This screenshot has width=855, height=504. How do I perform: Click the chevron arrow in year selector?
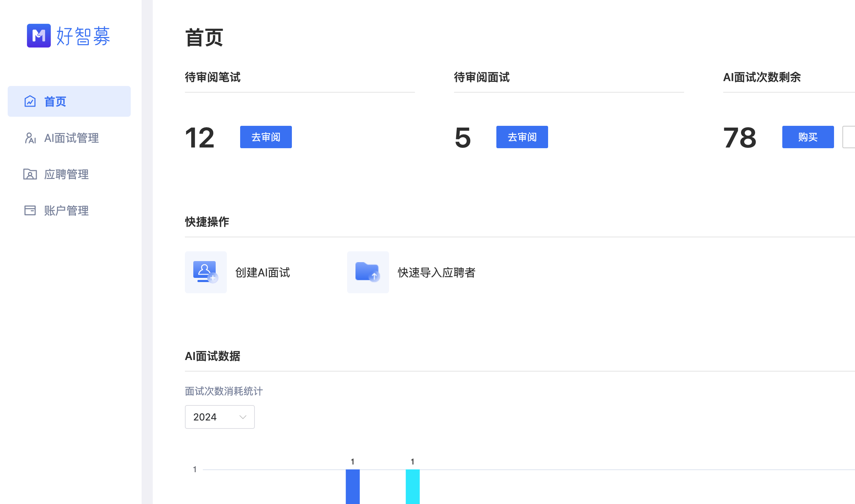[243, 417]
